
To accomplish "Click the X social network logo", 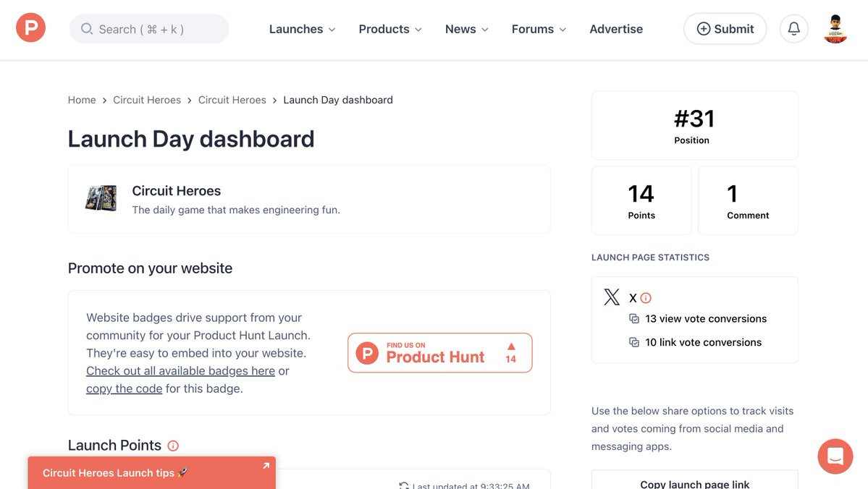I will (612, 297).
